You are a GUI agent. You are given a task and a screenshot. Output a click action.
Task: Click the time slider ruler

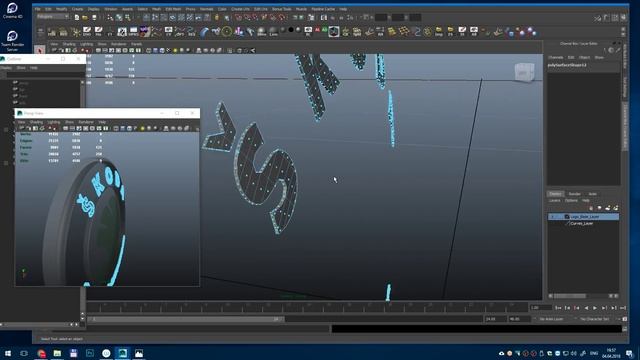(307, 307)
